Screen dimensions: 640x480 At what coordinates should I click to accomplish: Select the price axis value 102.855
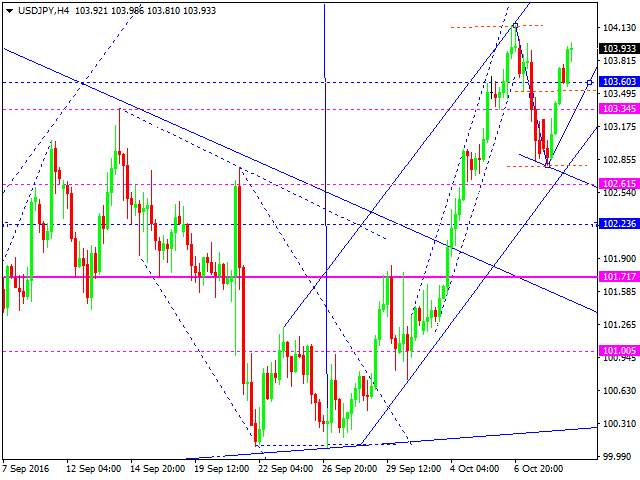(x=620, y=160)
